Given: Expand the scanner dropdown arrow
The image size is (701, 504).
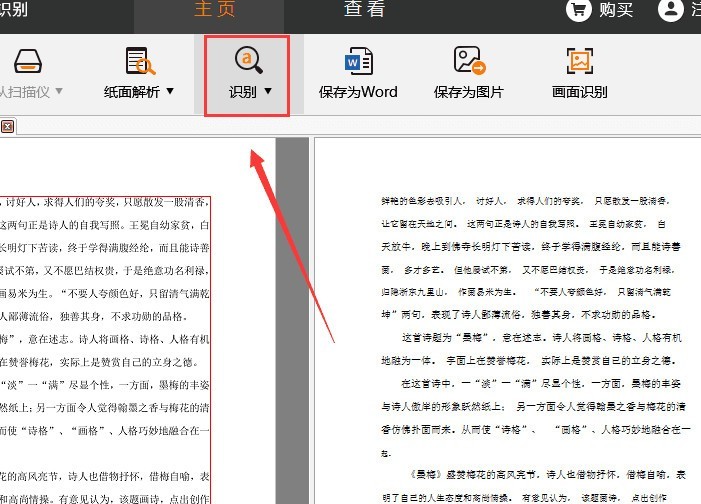Looking at the screenshot, I should (59, 91).
